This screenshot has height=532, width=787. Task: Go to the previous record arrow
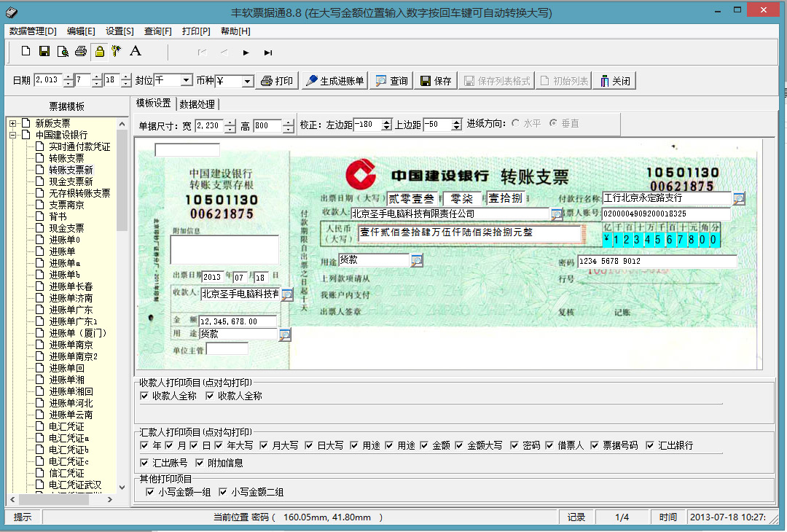tap(224, 52)
